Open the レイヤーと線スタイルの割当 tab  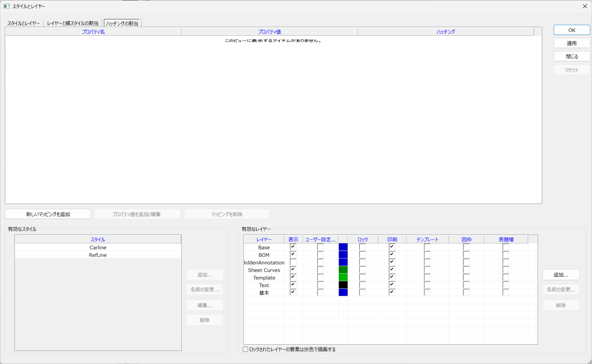click(73, 23)
